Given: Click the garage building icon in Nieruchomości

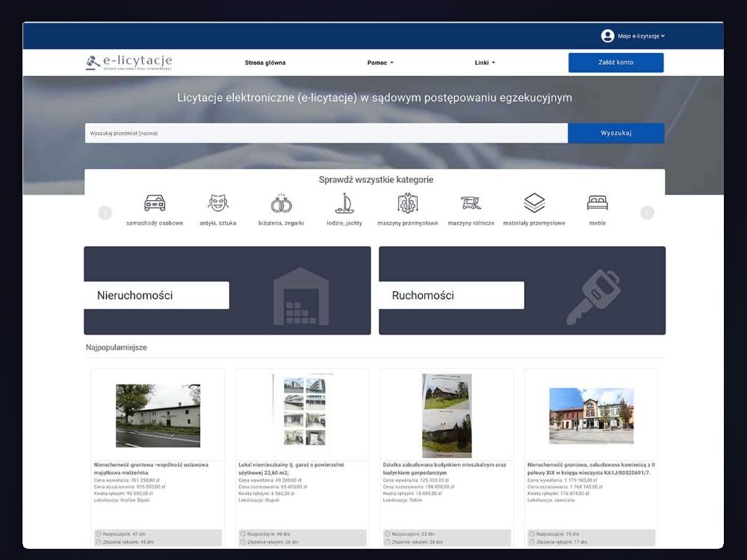Looking at the screenshot, I should (301, 296).
